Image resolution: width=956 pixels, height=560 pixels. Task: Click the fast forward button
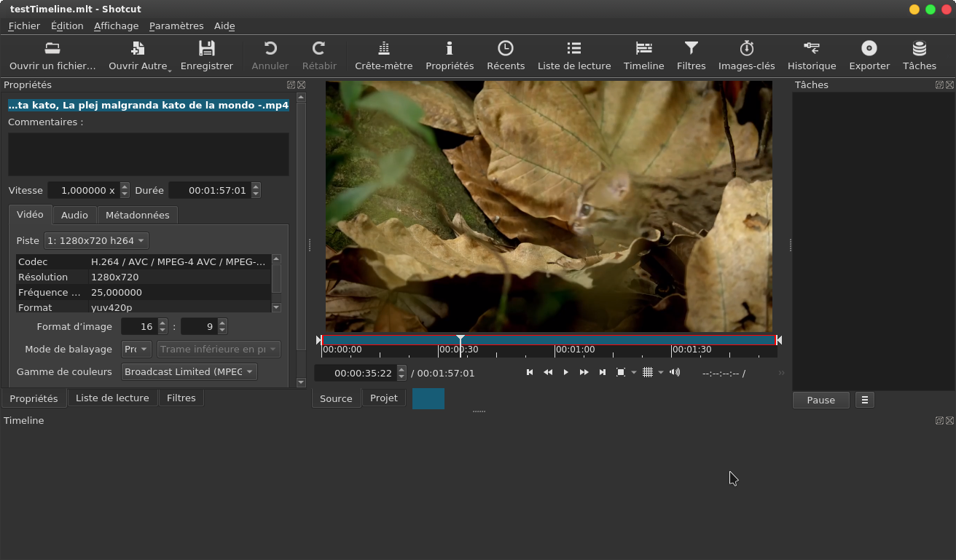[x=584, y=372]
